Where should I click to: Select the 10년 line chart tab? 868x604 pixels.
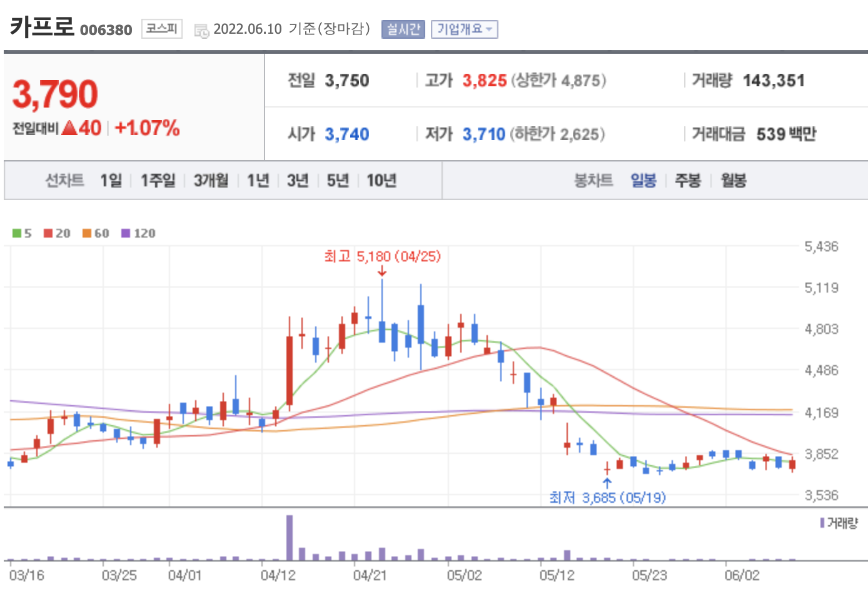tap(381, 181)
